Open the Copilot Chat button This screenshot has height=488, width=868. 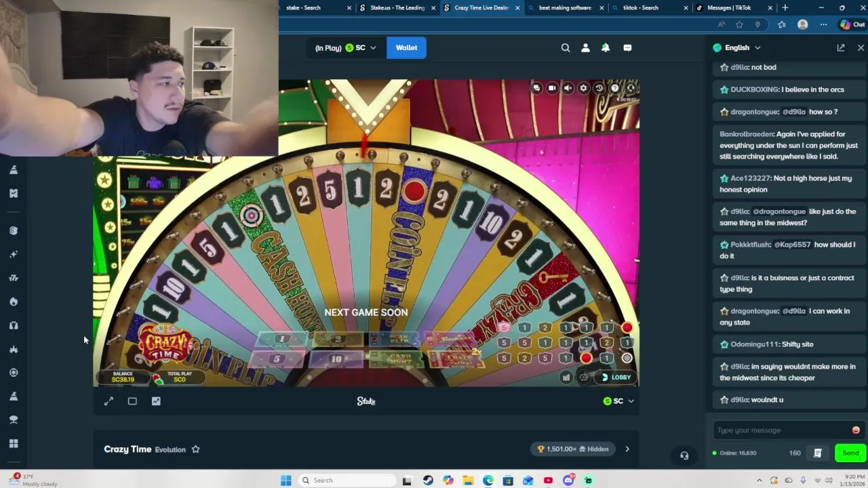(x=852, y=24)
